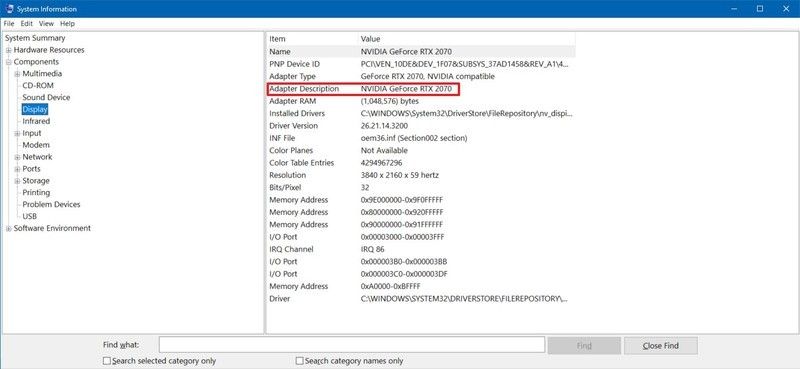Enable Search selected category only checkbox

coord(107,361)
